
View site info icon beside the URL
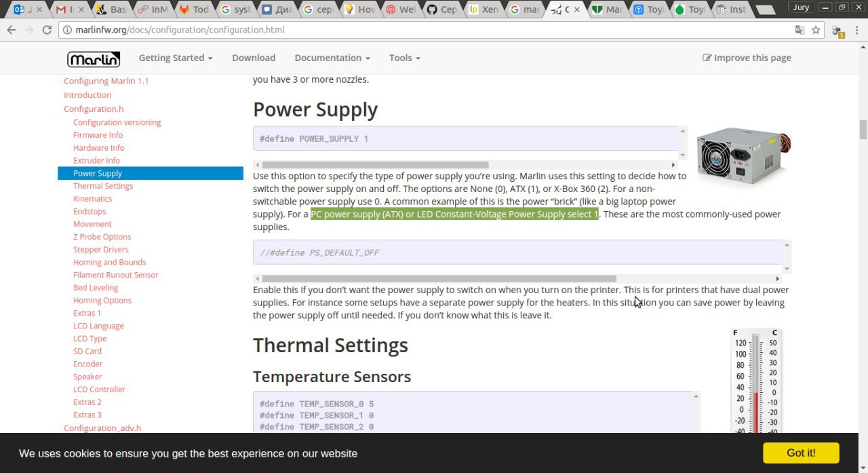tap(66, 30)
